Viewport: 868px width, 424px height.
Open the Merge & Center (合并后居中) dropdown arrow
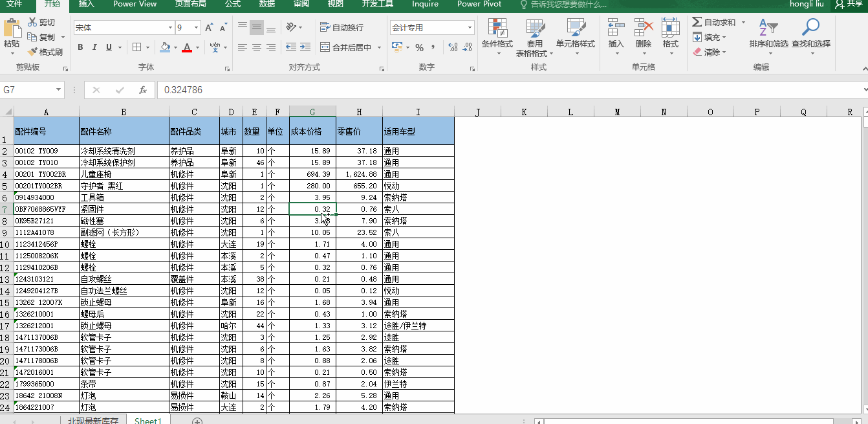click(378, 47)
